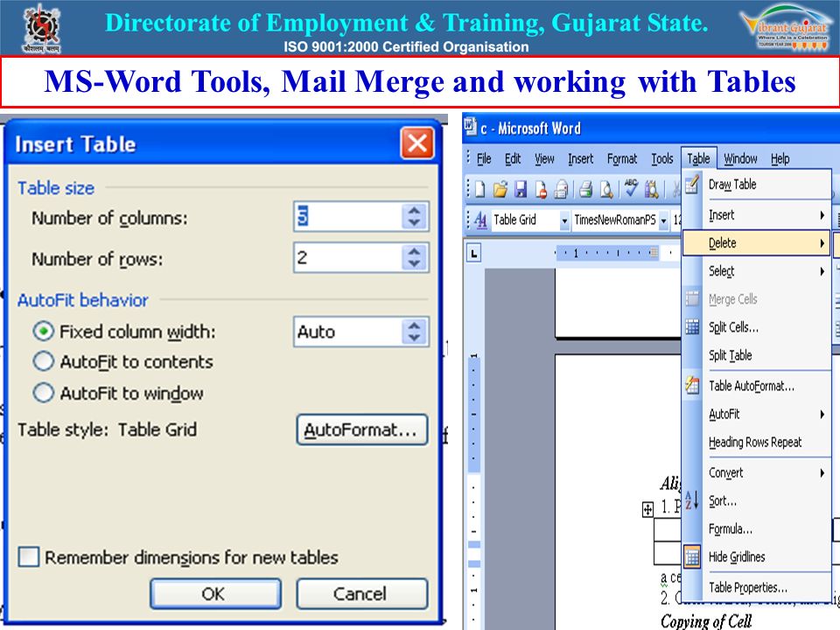Open the Format menu
This screenshot has height=630, width=840.
[x=622, y=158]
